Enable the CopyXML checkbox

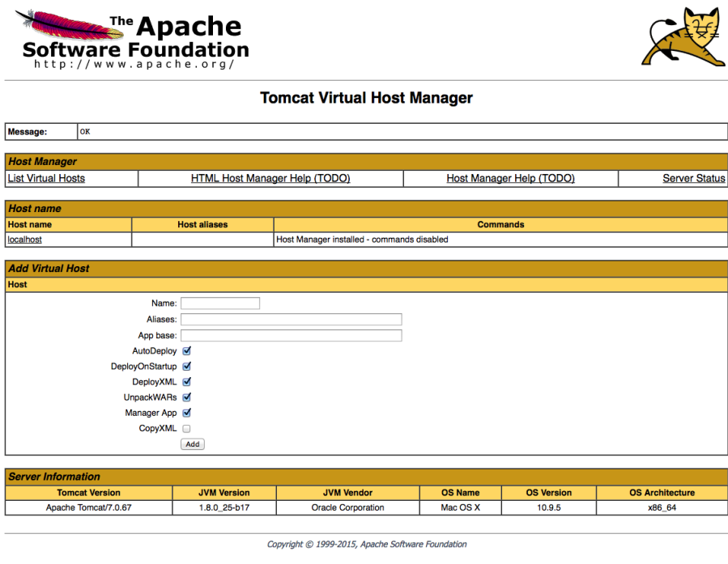[x=186, y=429]
